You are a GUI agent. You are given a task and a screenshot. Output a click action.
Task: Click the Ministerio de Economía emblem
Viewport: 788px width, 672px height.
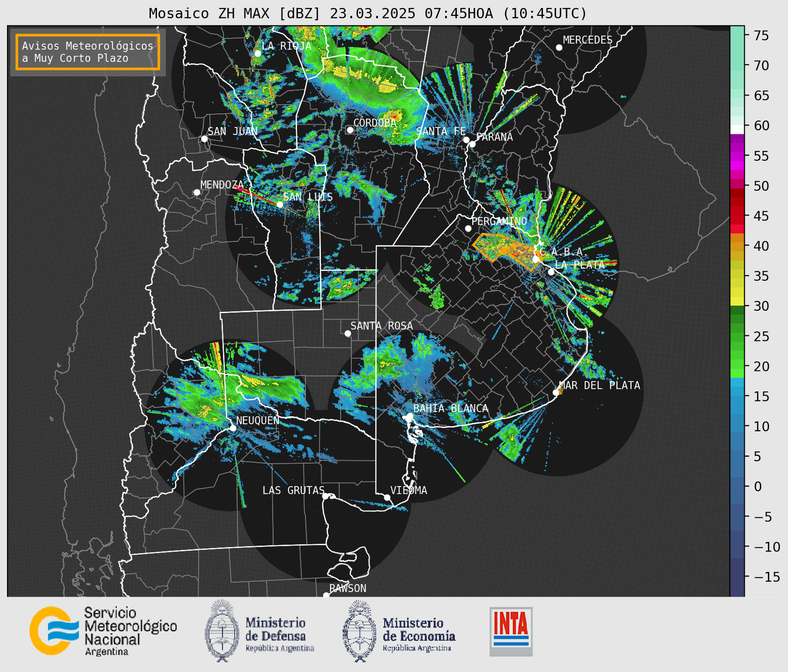coord(360,631)
